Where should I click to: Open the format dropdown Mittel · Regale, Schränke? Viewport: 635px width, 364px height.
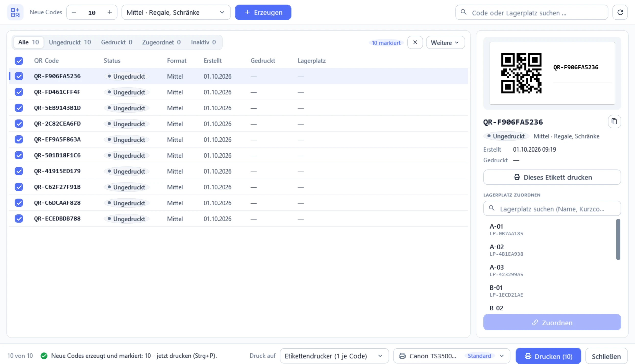pos(176,12)
